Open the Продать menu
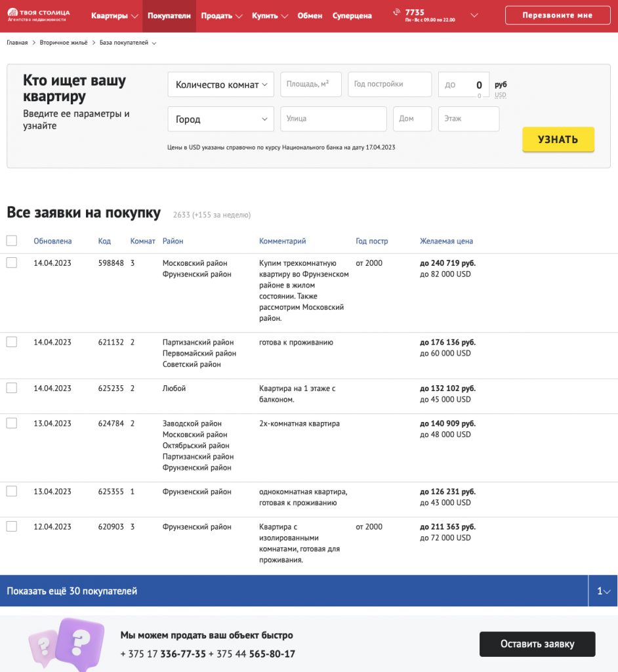The width and height of the screenshot is (618, 672). (221, 16)
